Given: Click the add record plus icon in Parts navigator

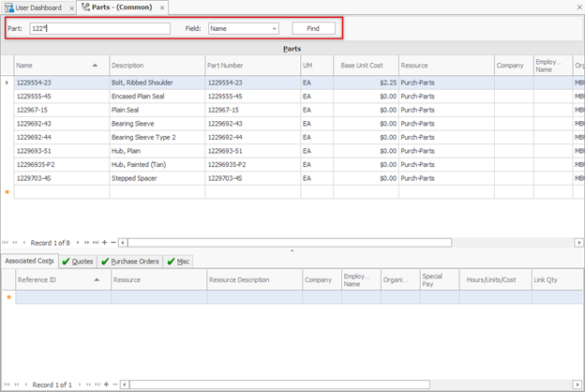Looking at the screenshot, I should (104, 242).
